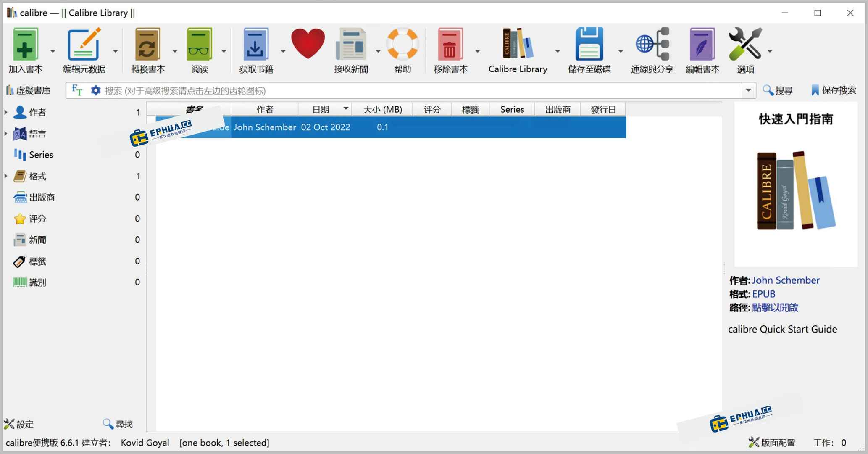Open 連線與分享 connect and share icon
868x454 pixels.
pos(652,44)
